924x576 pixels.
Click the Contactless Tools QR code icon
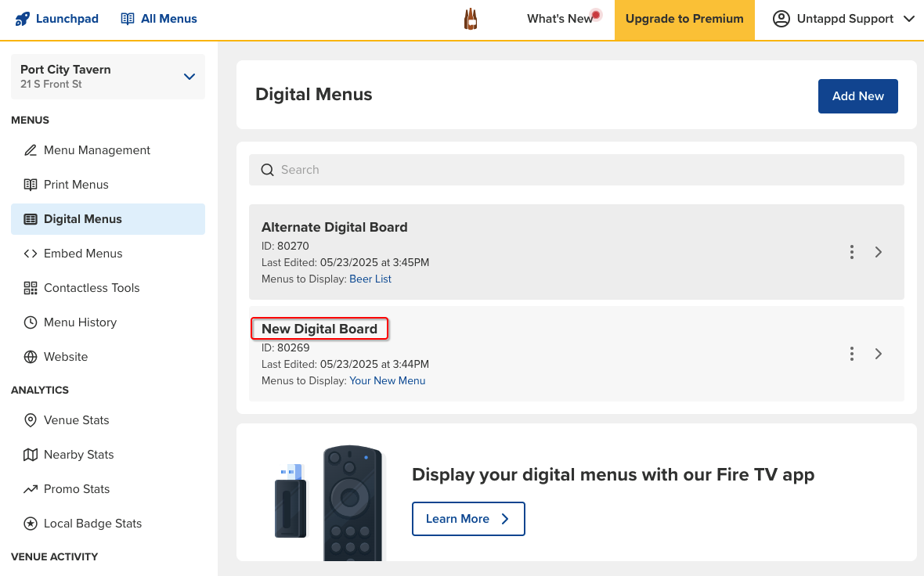click(30, 288)
